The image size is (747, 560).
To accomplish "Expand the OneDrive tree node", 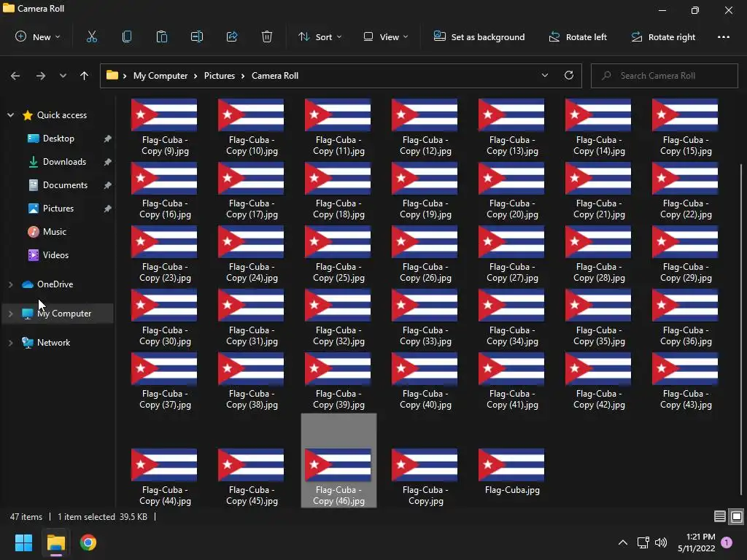I will pyautogui.click(x=10, y=284).
